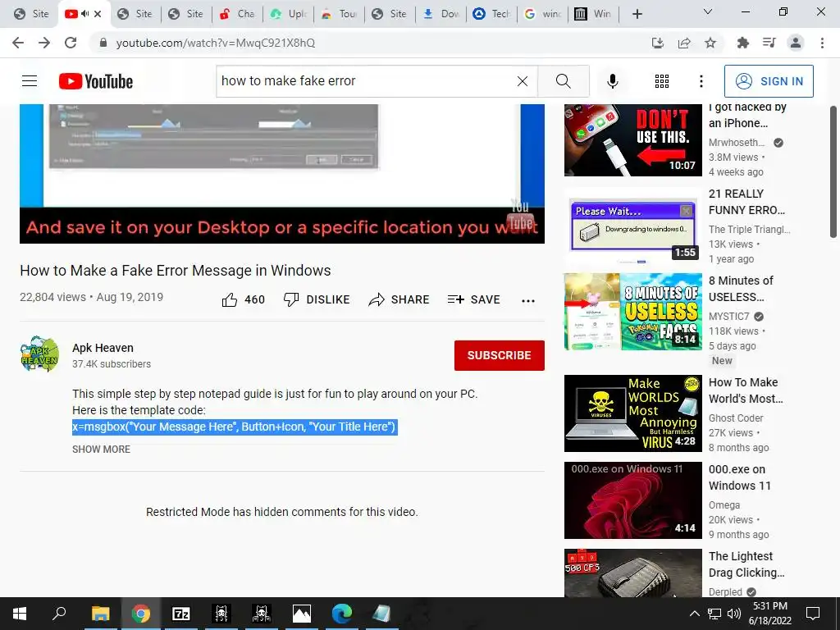Click the magnifier search button
Screen dimensions: 840x630
563,81
